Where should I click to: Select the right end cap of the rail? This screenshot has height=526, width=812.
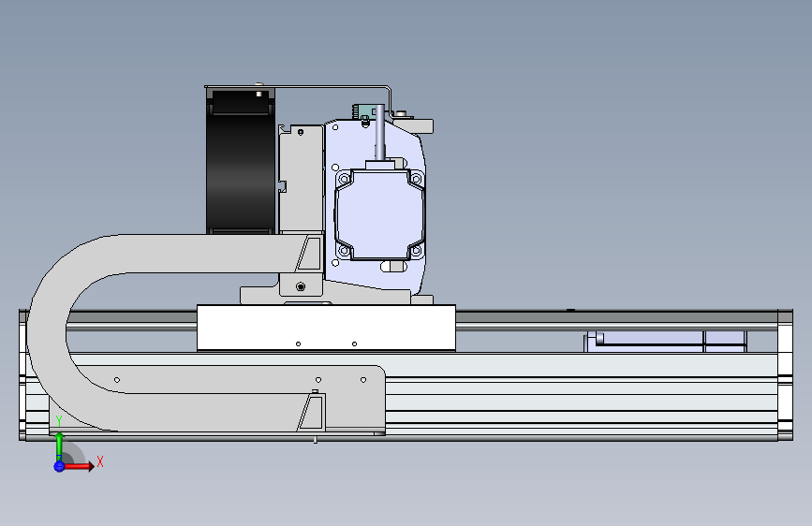point(785,375)
